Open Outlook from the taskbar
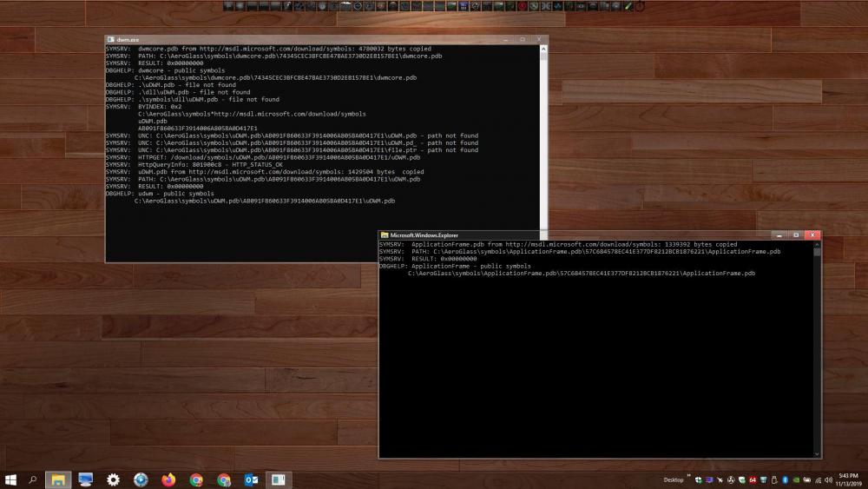 click(251, 479)
